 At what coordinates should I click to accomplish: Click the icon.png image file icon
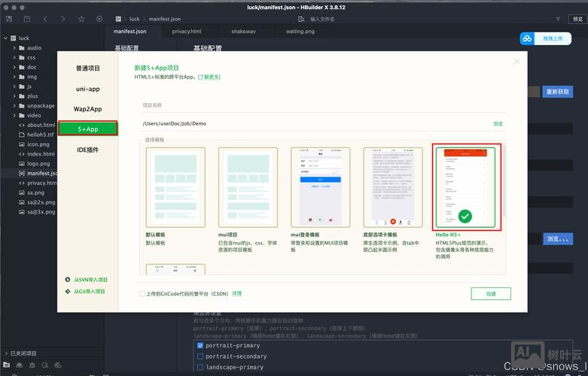(x=22, y=144)
